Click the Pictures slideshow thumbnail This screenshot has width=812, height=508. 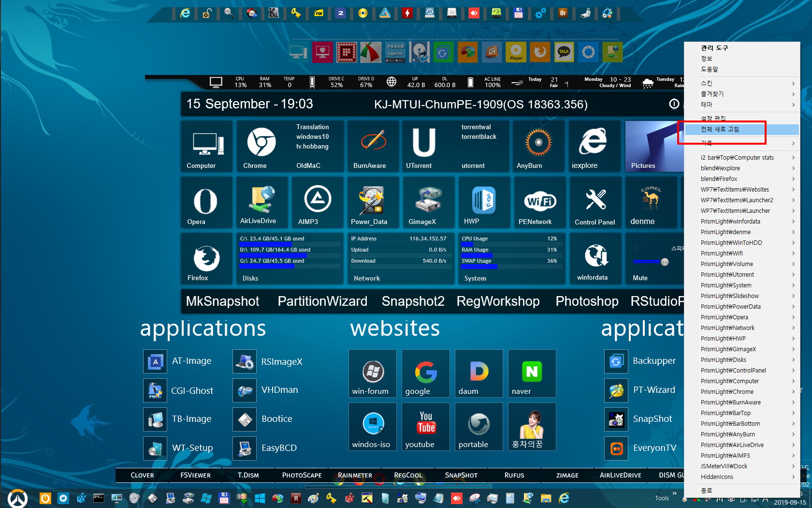[x=654, y=146]
